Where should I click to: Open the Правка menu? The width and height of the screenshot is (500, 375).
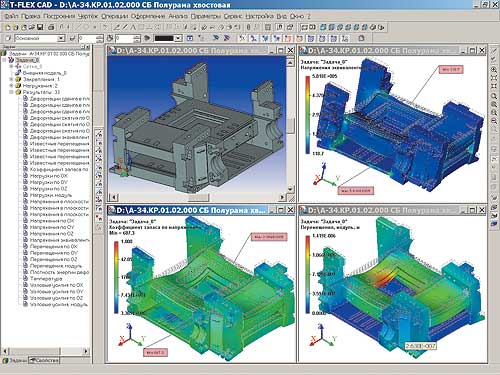pos(31,16)
